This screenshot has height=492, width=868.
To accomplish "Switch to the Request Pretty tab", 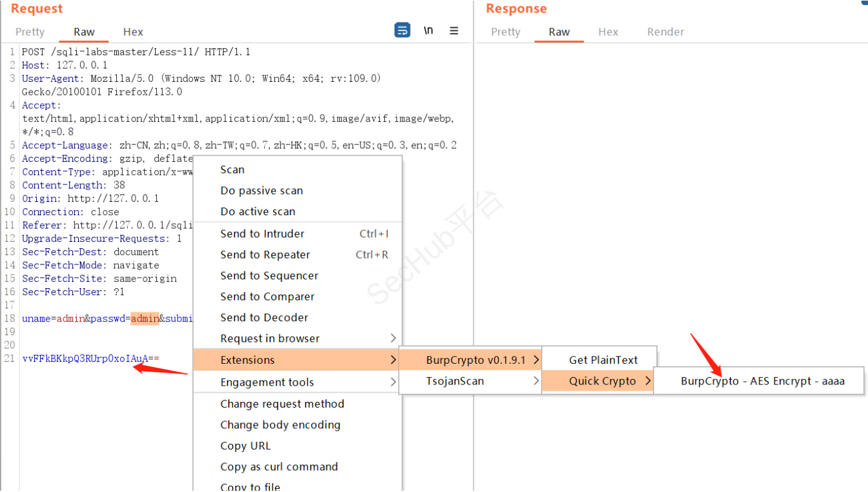I will [x=30, y=32].
